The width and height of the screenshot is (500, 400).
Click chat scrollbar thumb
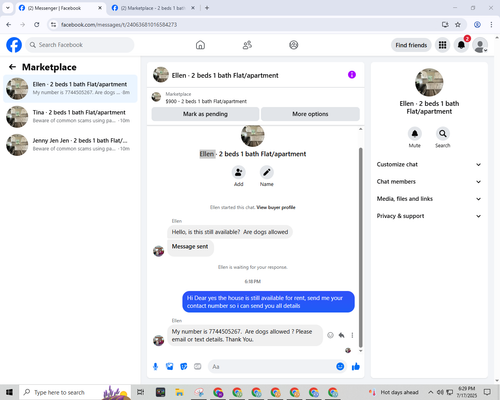click(360, 247)
